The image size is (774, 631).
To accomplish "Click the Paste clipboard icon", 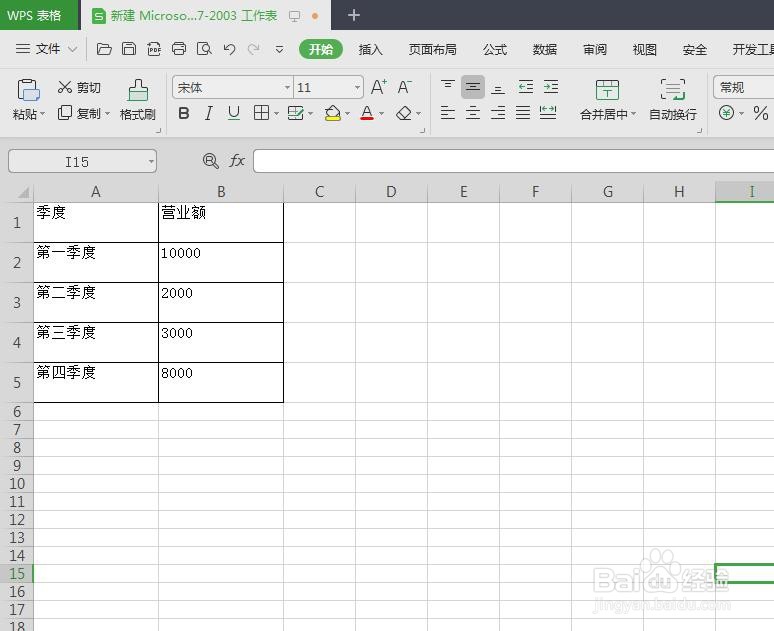I will [x=28, y=90].
